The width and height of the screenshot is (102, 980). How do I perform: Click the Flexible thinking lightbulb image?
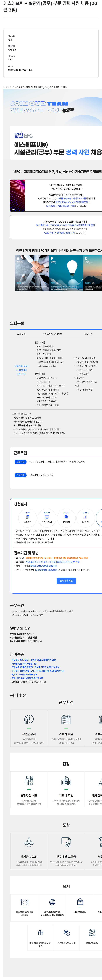pyautogui.click(x=66, y=273)
